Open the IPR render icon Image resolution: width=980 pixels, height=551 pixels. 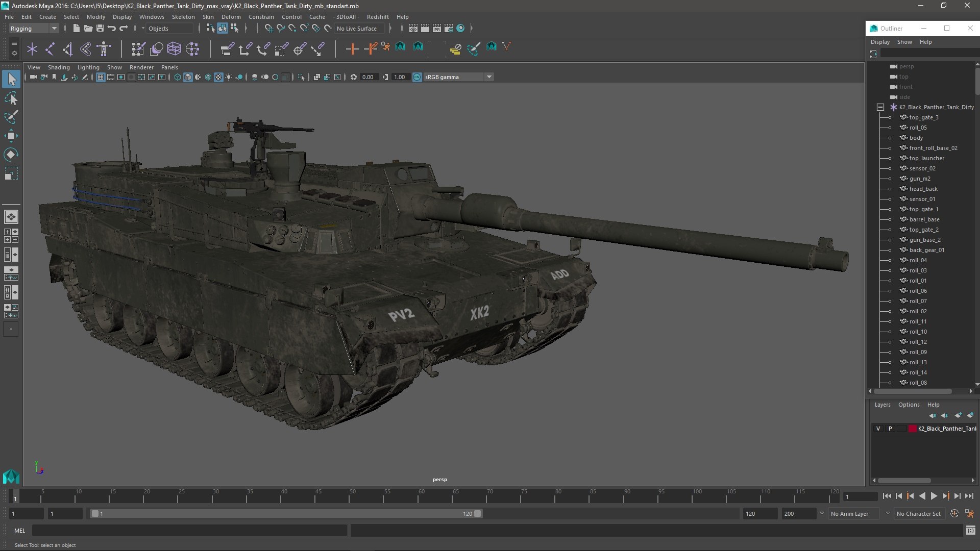[437, 29]
